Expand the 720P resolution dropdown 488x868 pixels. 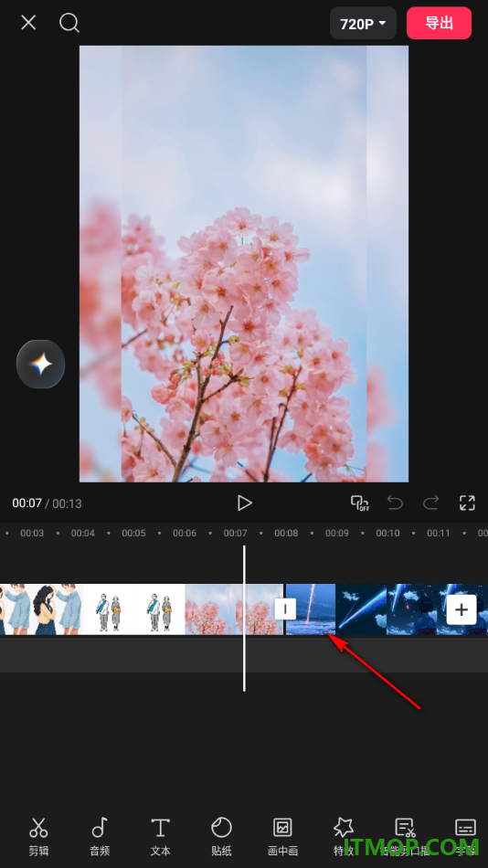pos(363,24)
